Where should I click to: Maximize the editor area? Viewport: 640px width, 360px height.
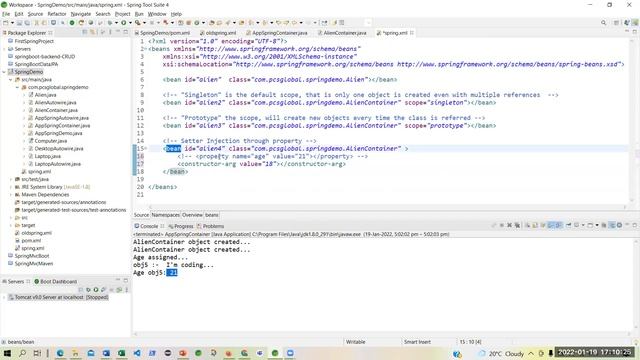pos(635,31)
